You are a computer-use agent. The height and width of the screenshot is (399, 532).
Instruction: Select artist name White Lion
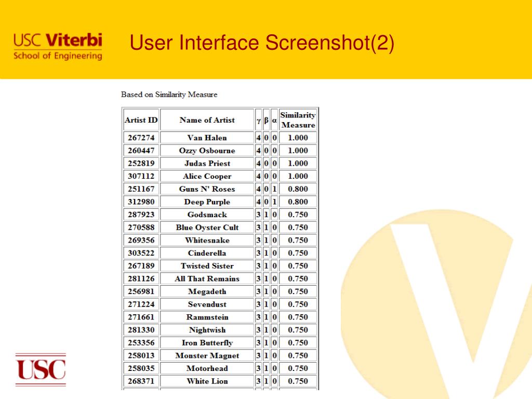click(207, 381)
